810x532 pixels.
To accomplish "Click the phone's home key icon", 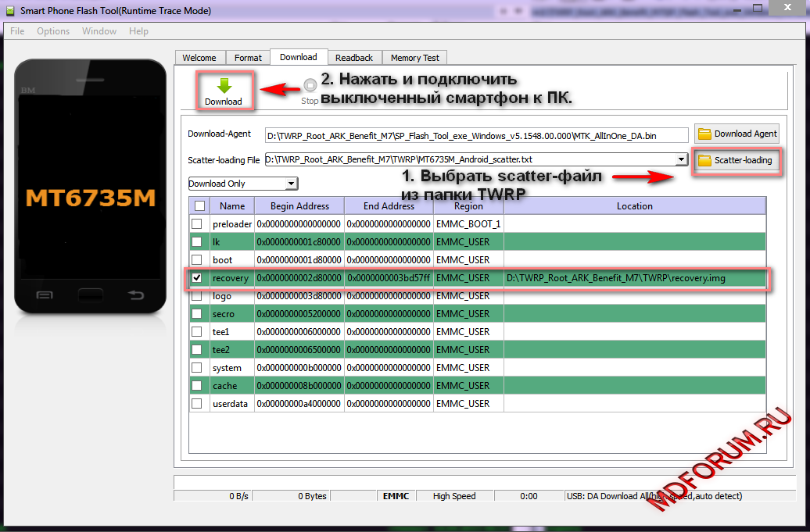I will [90, 295].
